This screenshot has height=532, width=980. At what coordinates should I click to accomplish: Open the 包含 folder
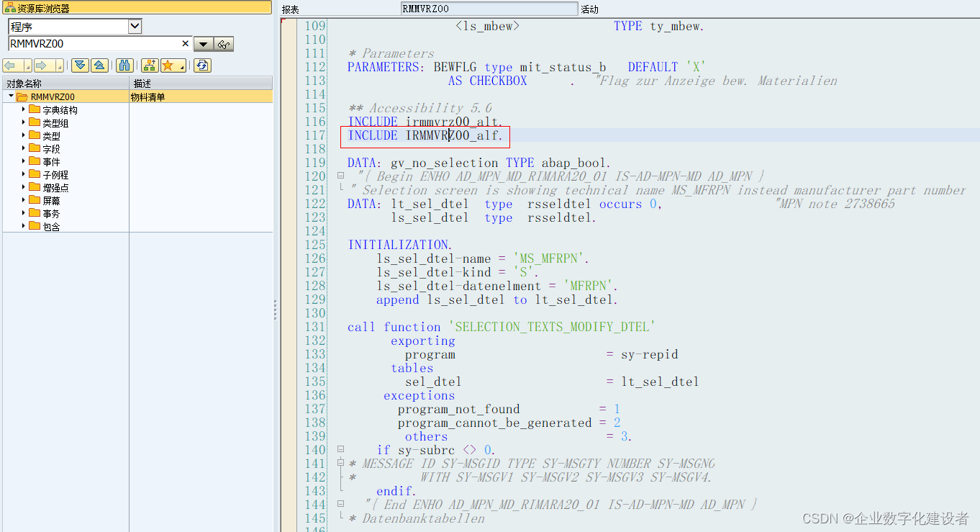(50, 225)
